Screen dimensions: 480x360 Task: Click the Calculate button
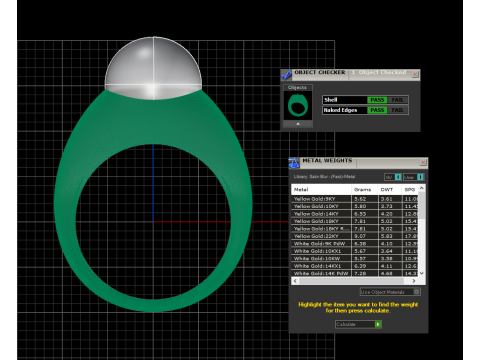coord(358,324)
